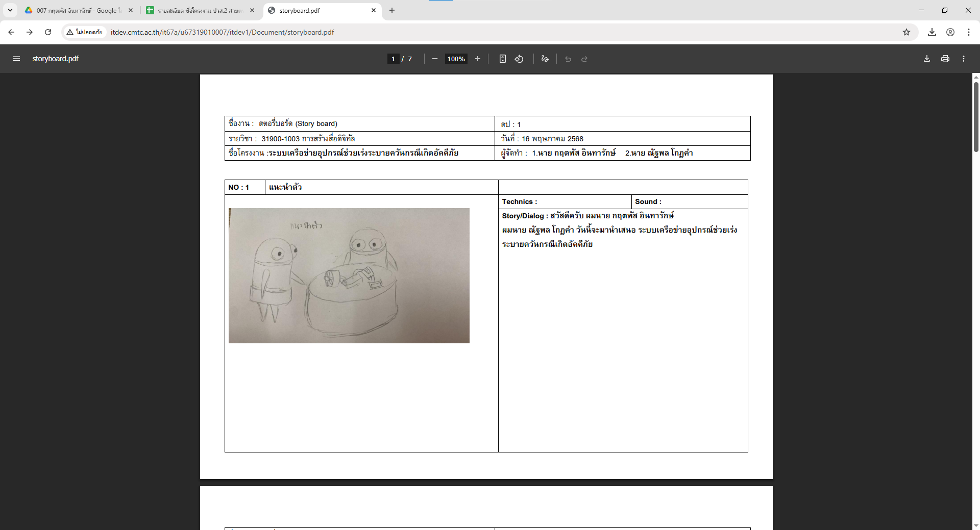Reload the current page
The height and width of the screenshot is (530, 980).
[48, 32]
